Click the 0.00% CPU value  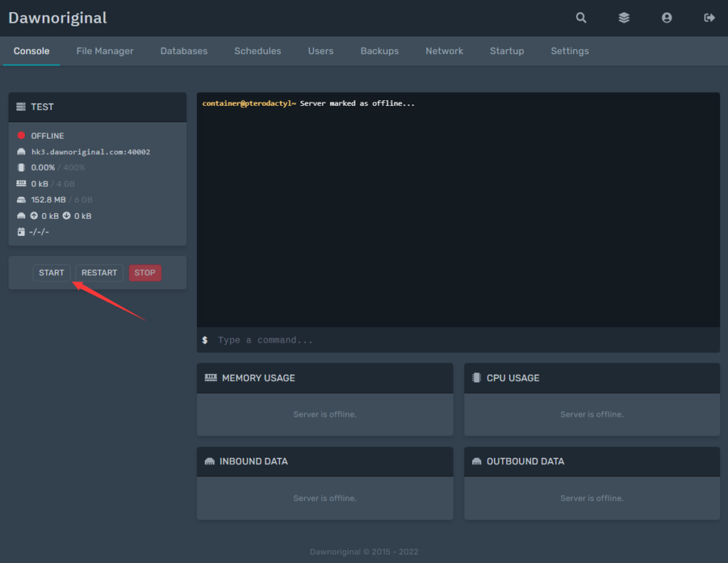coord(43,168)
